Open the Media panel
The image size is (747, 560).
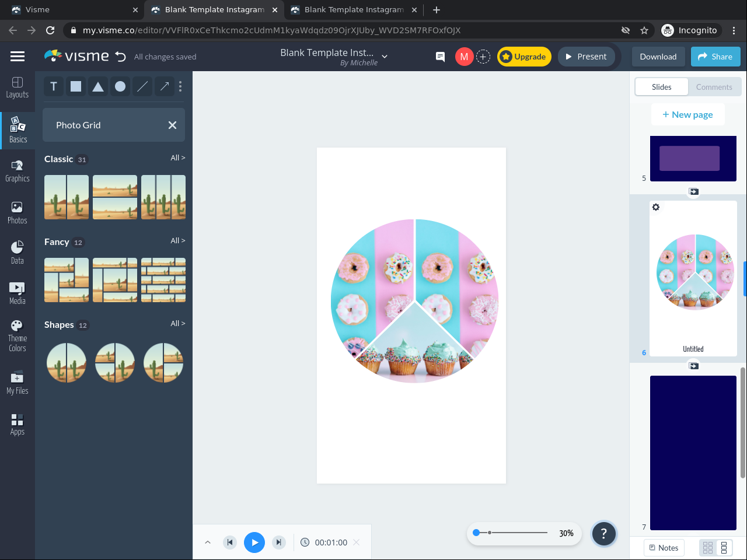click(x=18, y=293)
